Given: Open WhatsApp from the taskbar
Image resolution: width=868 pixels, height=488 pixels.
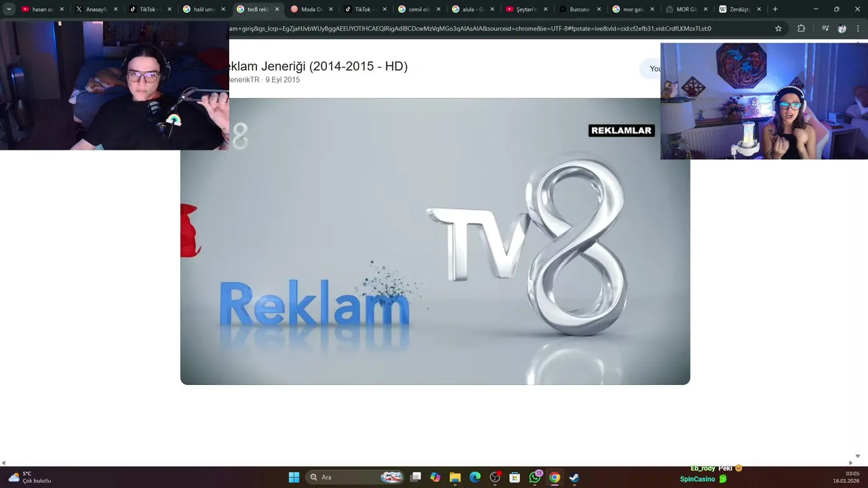Looking at the screenshot, I should coord(535,477).
